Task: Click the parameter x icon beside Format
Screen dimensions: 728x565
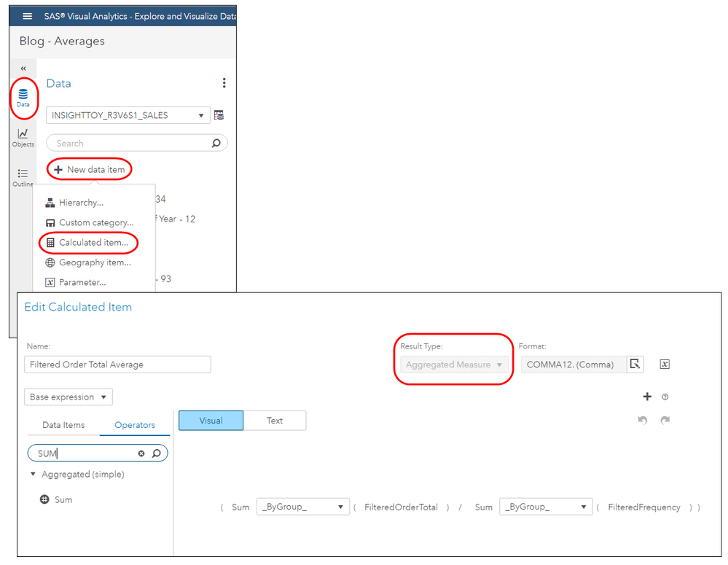Action: (665, 365)
